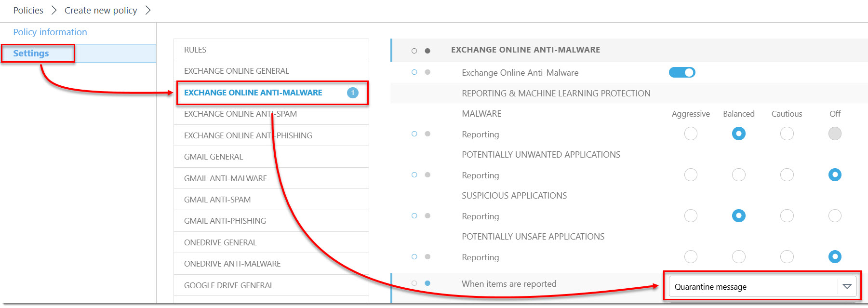This screenshot has width=868, height=308.
Task: Set Suspicious Applications reporting to Balanced
Action: coord(739,215)
